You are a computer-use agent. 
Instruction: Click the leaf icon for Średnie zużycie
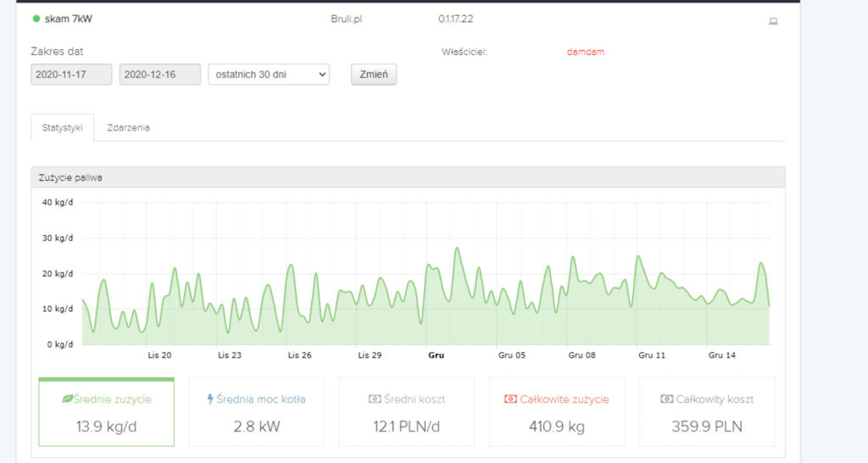click(x=69, y=399)
